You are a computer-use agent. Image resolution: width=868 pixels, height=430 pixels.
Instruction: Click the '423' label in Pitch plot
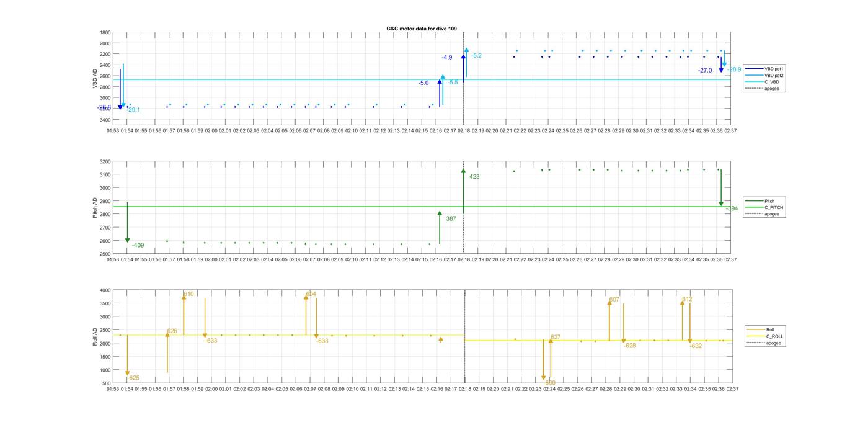pos(474,177)
